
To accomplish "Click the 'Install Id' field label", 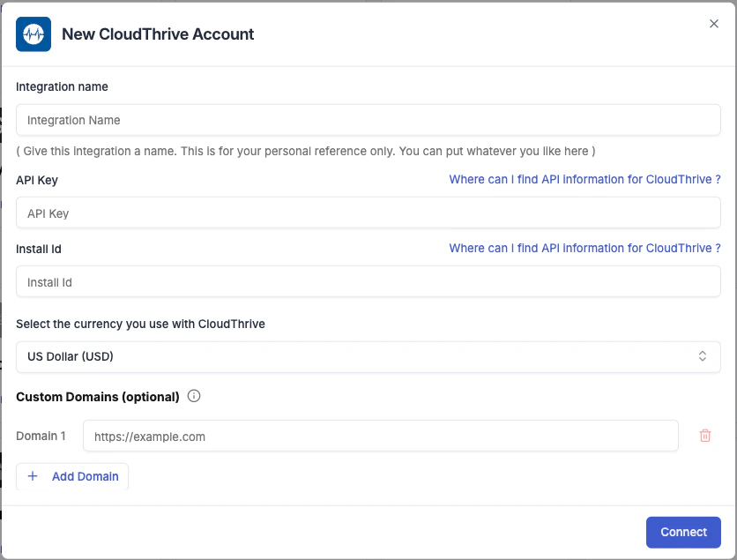I will [x=39, y=249].
